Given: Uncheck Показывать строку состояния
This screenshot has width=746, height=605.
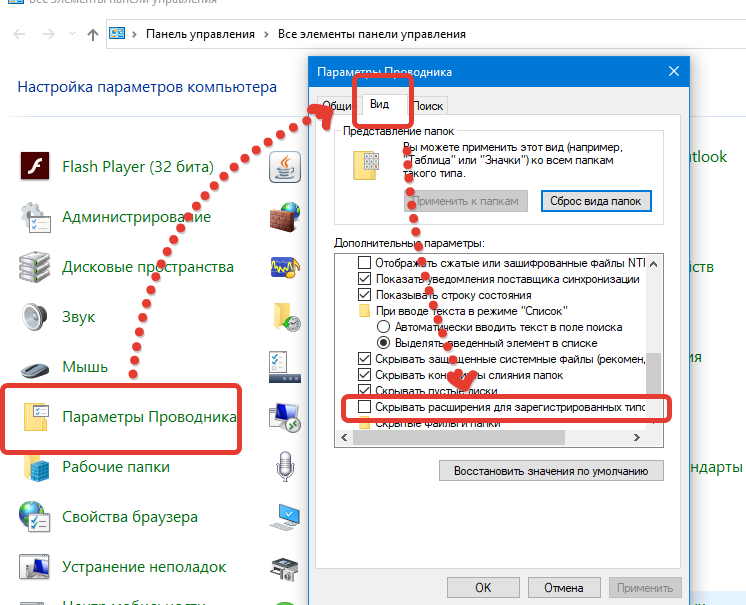Looking at the screenshot, I should pos(364,295).
